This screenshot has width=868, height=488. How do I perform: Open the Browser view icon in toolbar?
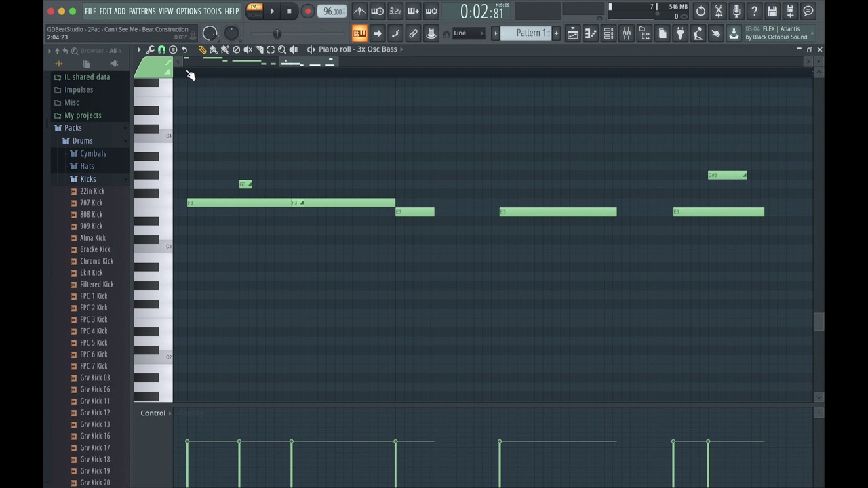(644, 33)
